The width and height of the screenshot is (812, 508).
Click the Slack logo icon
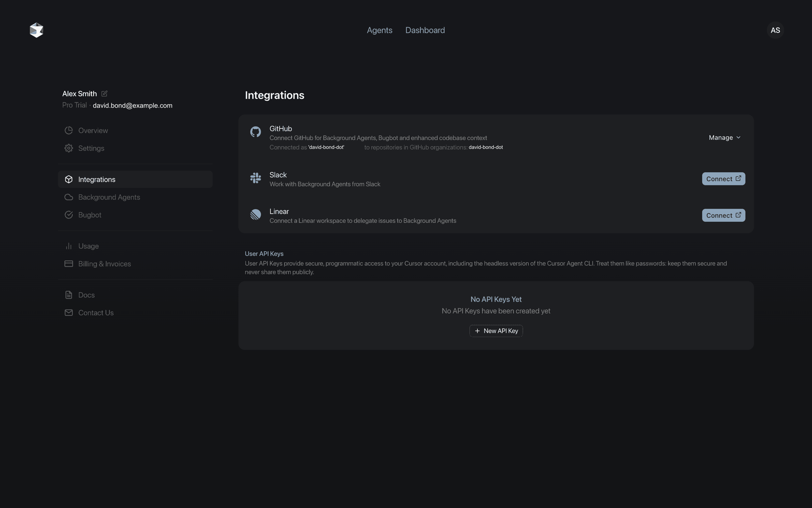(x=255, y=178)
